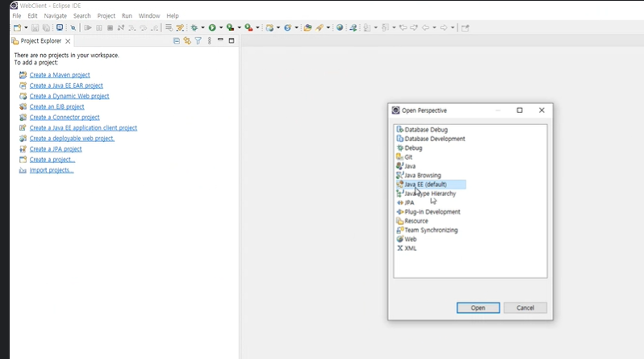Click the Open Type toolbar icon

307,28
